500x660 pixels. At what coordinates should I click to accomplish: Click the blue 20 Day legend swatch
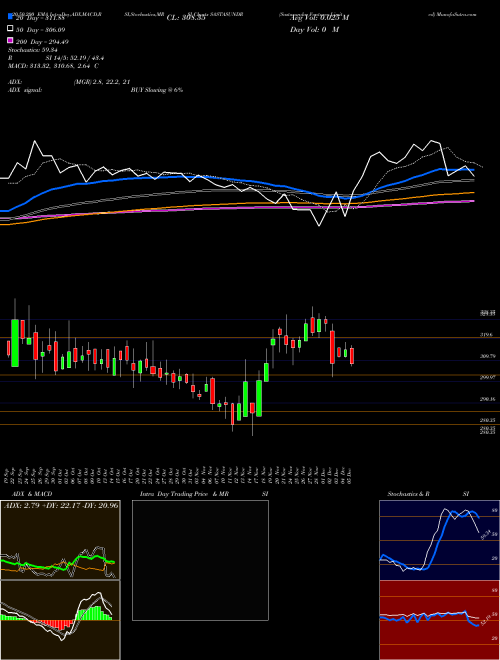[10, 16]
